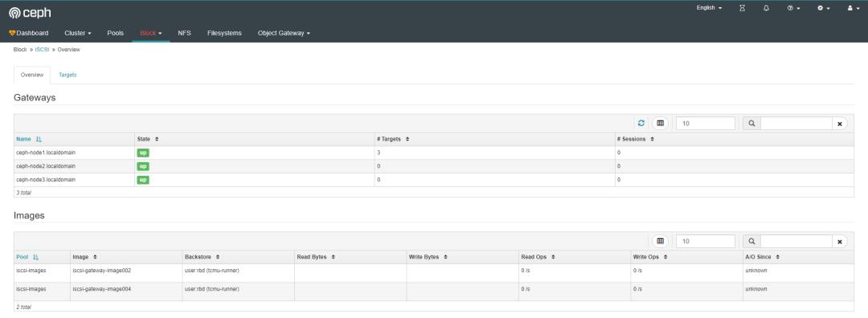Select the ceph-node2.localdomain row
The height and width of the screenshot is (318, 868).
click(433, 166)
